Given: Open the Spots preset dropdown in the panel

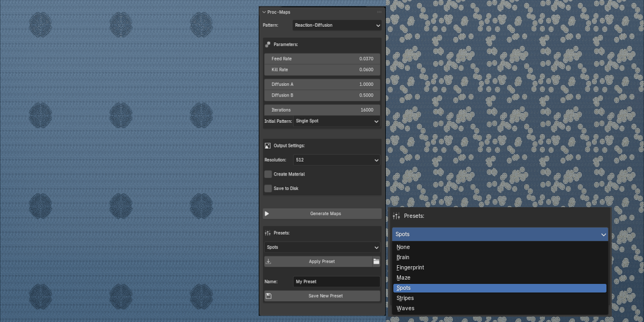Looking at the screenshot, I should click(322, 247).
